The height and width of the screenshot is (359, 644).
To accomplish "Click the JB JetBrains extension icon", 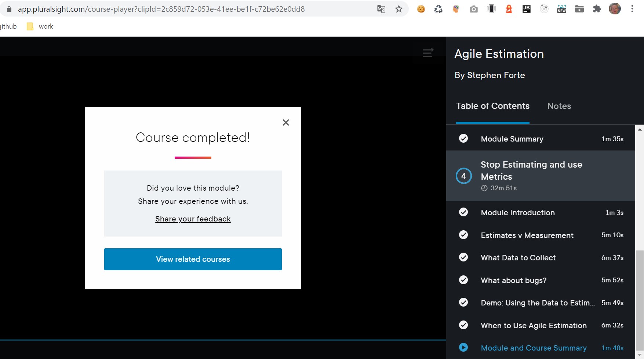I will [527, 9].
